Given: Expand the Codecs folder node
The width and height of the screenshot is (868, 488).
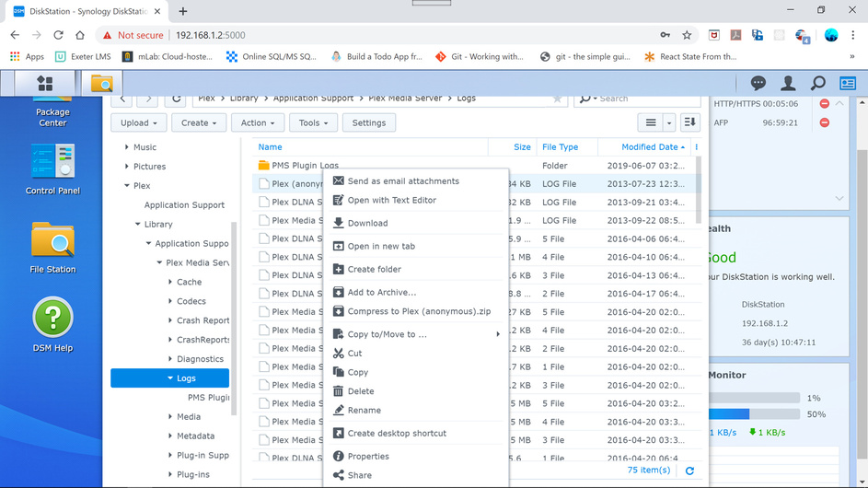Looking at the screenshot, I should pyautogui.click(x=170, y=301).
